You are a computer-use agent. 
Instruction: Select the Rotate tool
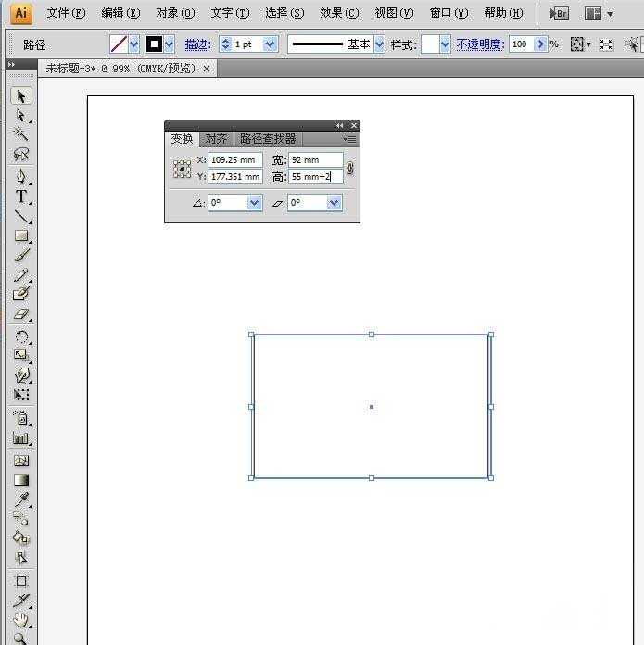(21, 336)
